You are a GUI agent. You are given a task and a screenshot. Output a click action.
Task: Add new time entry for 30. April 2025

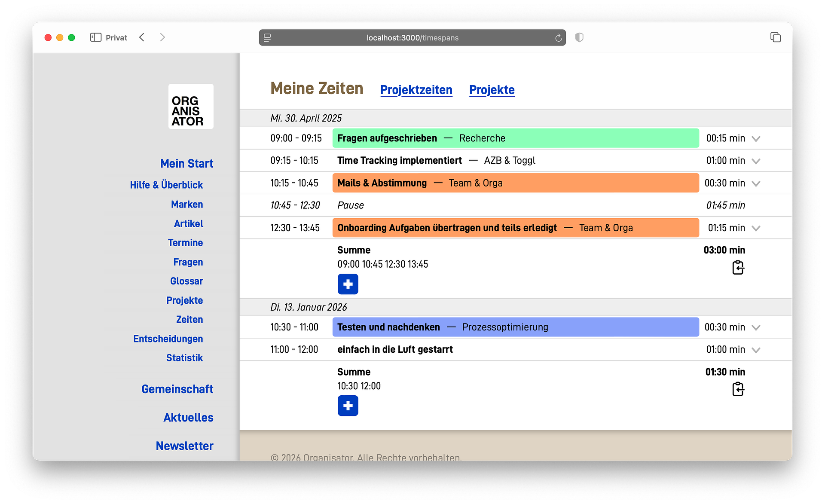tap(348, 284)
